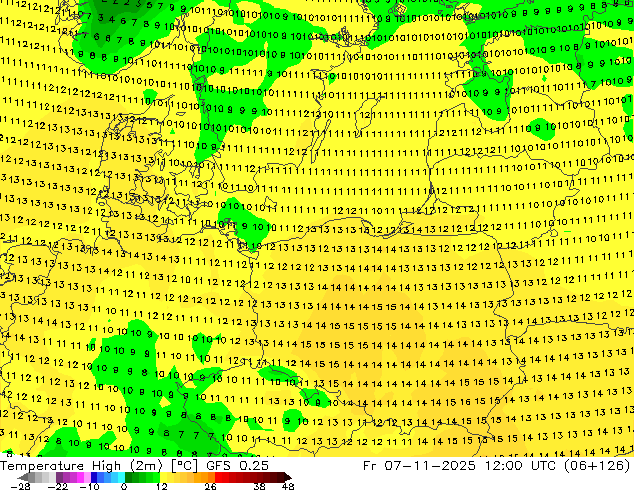Click the 'Fr 07-11-2025' date text
Viewport: 634px width, 490px height.
[x=419, y=466]
